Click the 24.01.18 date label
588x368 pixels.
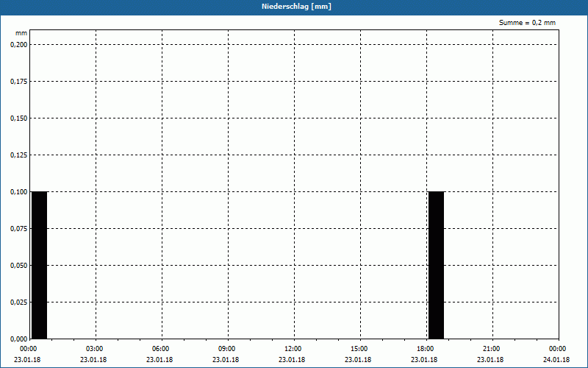point(556,360)
